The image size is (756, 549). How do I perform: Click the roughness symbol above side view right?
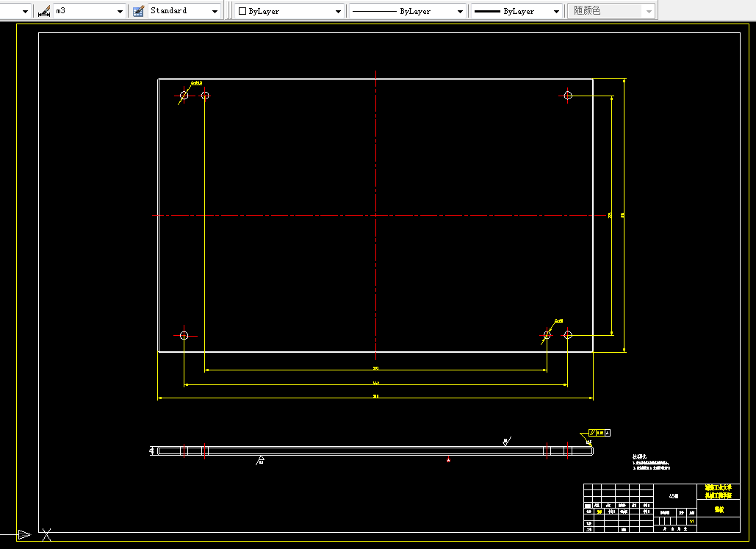tap(506, 441)
